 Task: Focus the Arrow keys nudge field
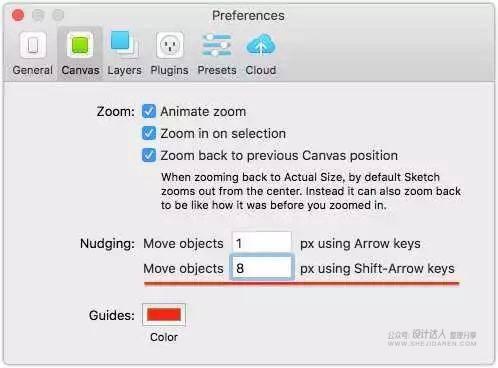click(262, 243)
